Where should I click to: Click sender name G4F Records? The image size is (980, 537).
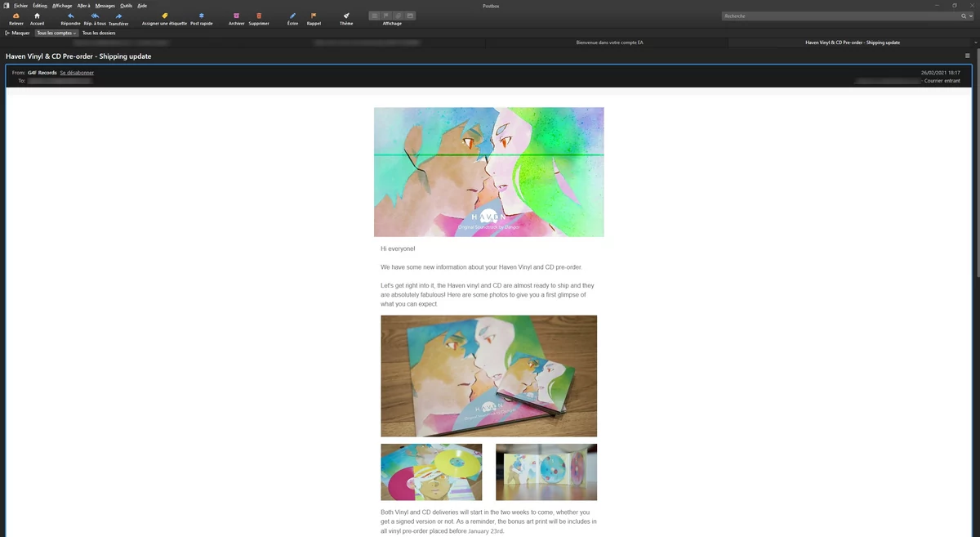pyautogui.click(x=42, y=73)
